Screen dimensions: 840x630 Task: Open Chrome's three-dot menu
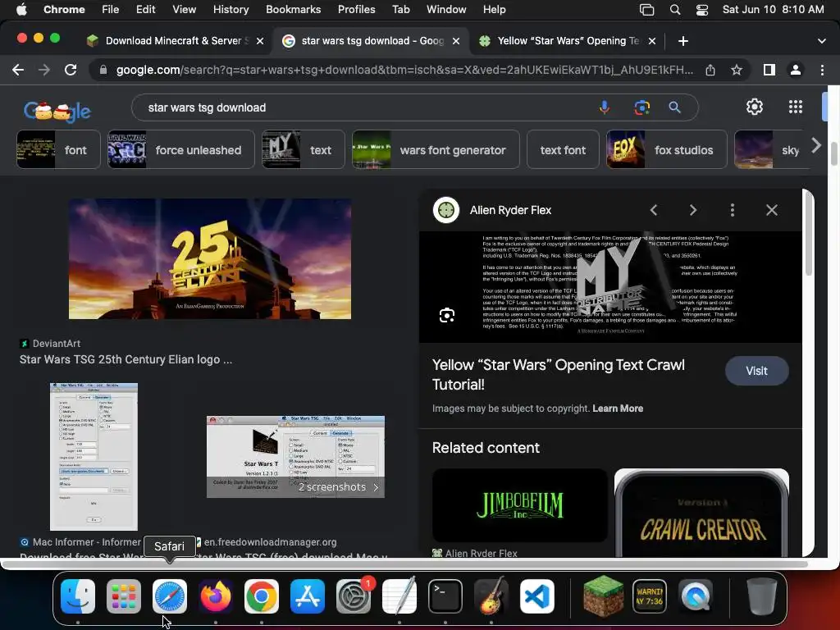point(822,70)
